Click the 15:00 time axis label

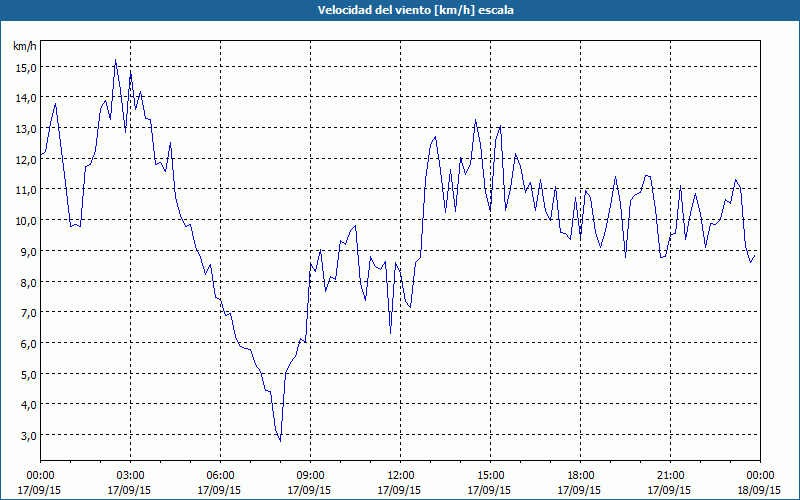point(490,476)
